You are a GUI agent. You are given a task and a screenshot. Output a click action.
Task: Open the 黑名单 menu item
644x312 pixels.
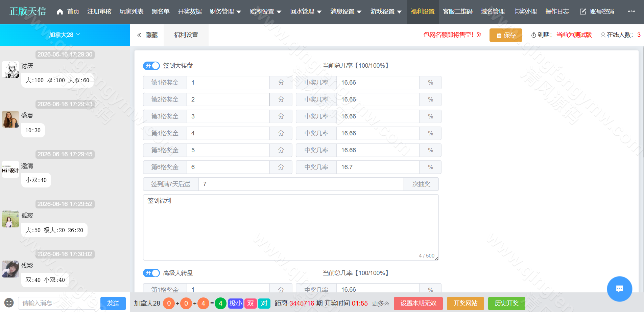click(161, 12)
